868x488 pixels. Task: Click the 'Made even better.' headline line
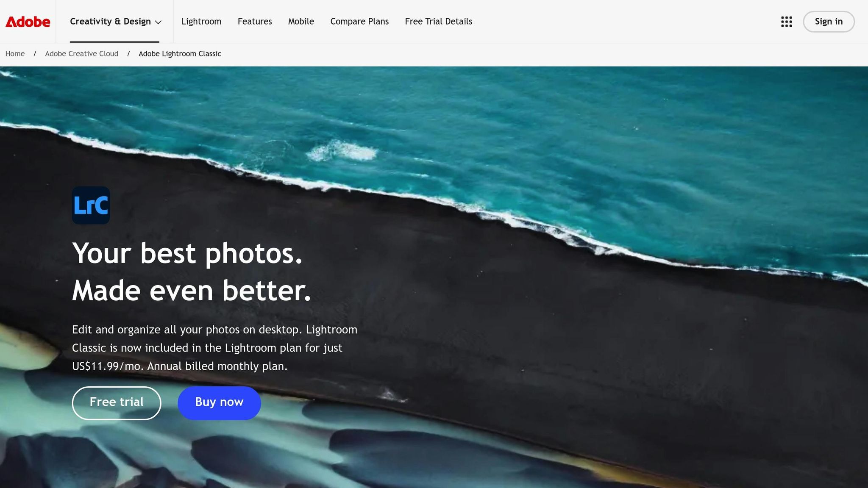click(x=192, y=291)
